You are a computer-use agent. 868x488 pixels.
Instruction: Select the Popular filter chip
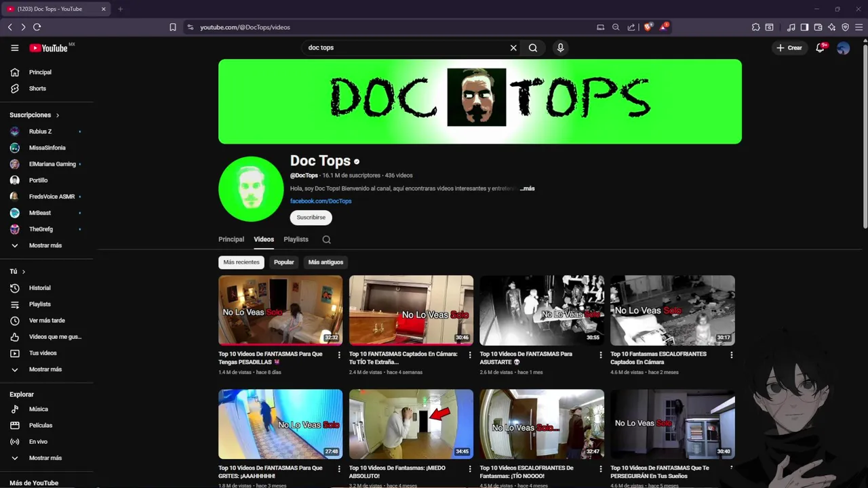point(284,262)
